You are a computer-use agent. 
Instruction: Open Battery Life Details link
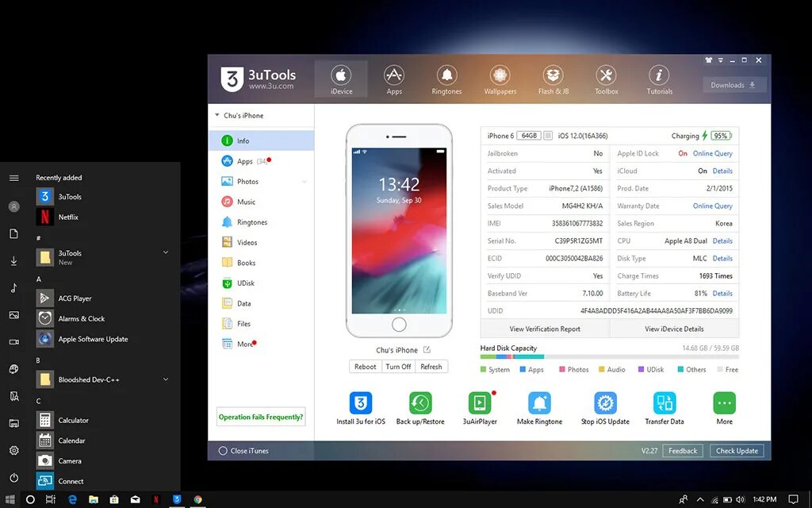(x=722, y=293)
